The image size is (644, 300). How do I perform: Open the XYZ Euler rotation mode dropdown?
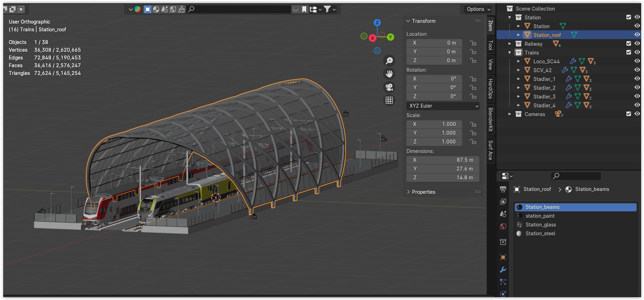443,106
